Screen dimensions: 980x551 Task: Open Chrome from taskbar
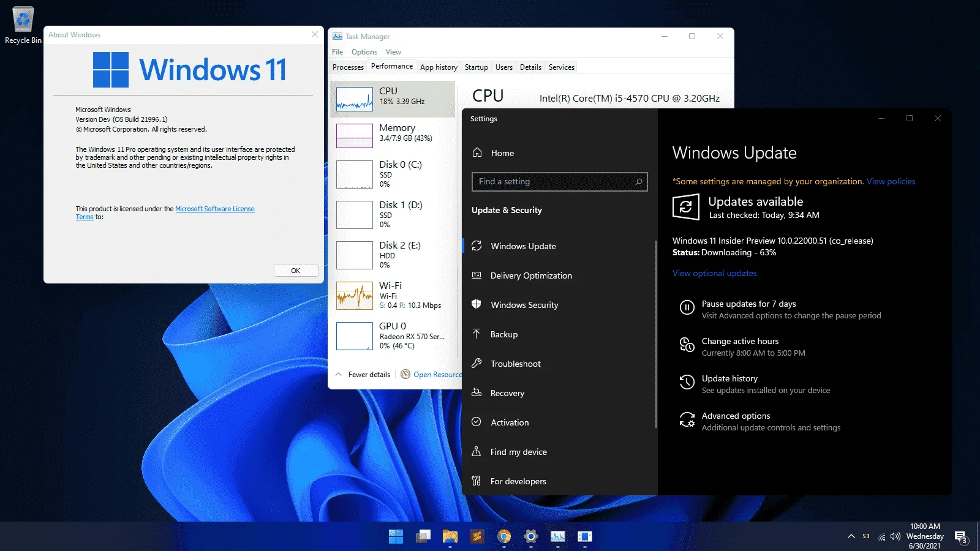coord(504,537)
